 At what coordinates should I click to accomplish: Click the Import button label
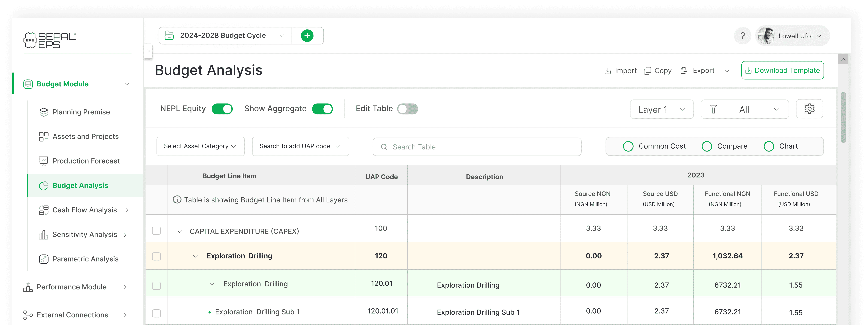(626, 71)
